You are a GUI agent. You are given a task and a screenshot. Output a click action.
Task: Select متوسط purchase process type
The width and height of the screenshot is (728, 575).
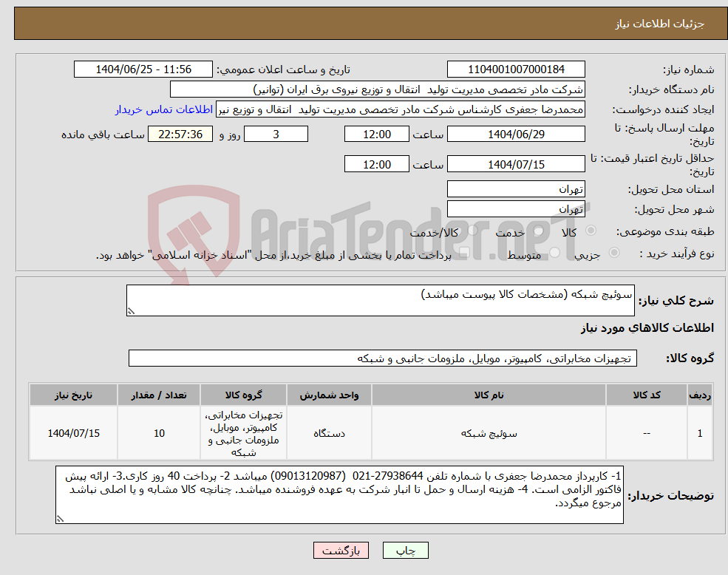(554, 252)
